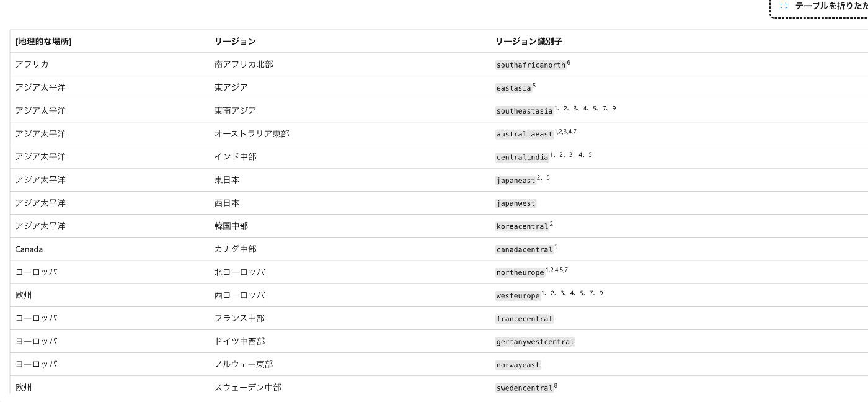
Task: Click the francecentral region identifier
Action: (525, 319)
